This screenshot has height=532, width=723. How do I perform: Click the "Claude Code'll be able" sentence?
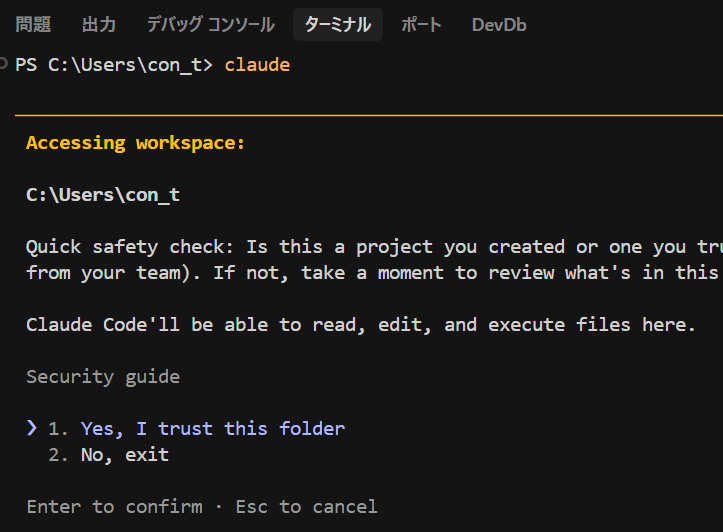pos(360,324)
